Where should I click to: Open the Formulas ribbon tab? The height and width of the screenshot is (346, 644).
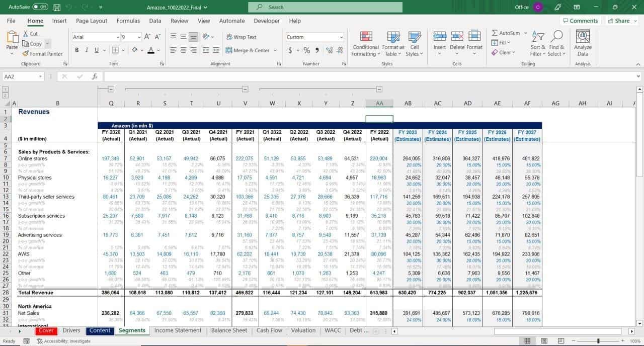128,21
